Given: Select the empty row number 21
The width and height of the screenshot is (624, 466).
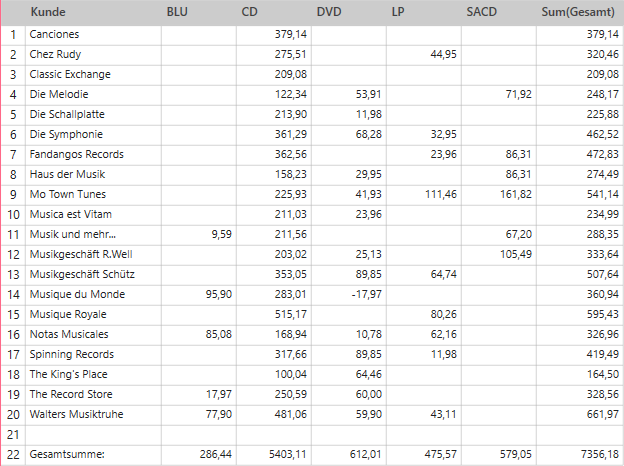Looking at the screenshot, I should coord(13,434).
